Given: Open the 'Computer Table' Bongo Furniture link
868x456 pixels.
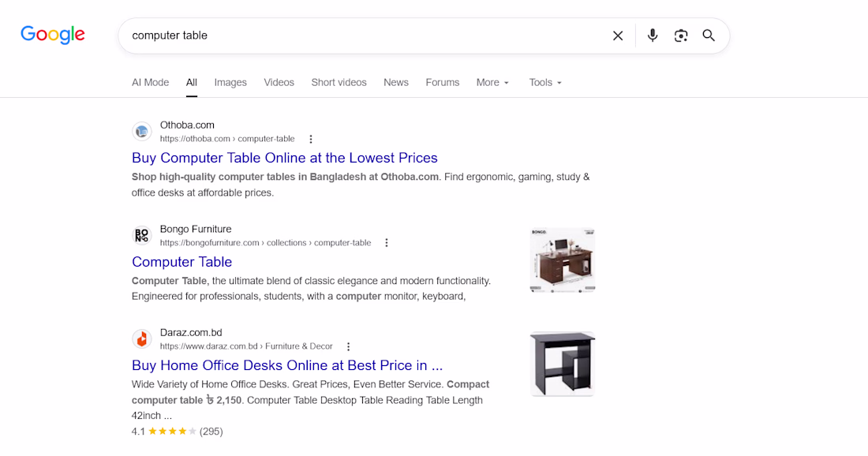Looking at the screenshot, I should [181, 262].
